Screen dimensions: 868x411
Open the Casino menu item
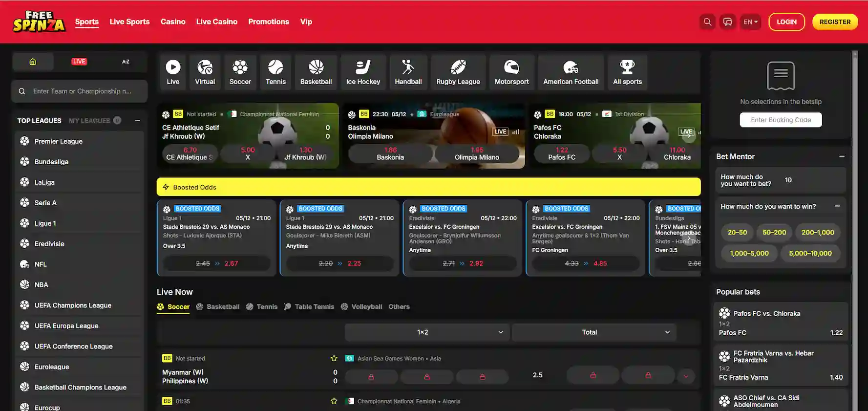[x=173, y=22]
